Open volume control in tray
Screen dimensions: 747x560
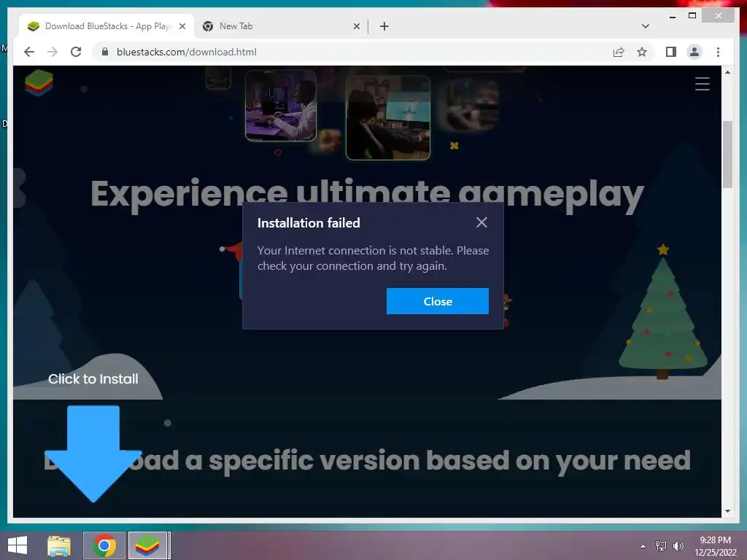(678, 546)
